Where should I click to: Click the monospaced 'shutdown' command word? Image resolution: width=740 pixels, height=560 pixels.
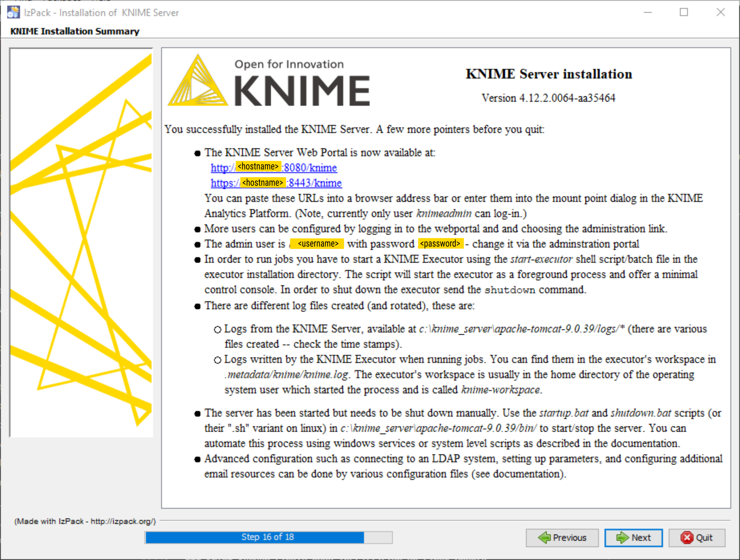(510, 290)
